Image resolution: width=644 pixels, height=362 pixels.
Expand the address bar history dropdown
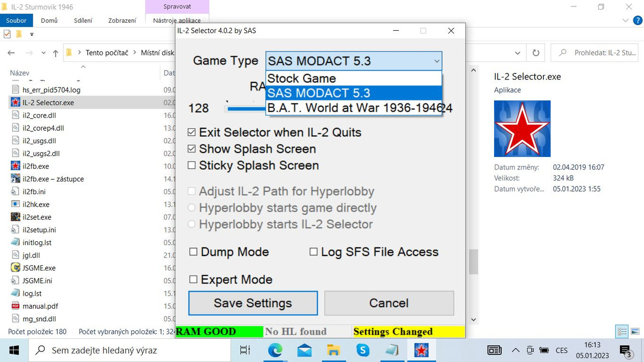(518, 53)
